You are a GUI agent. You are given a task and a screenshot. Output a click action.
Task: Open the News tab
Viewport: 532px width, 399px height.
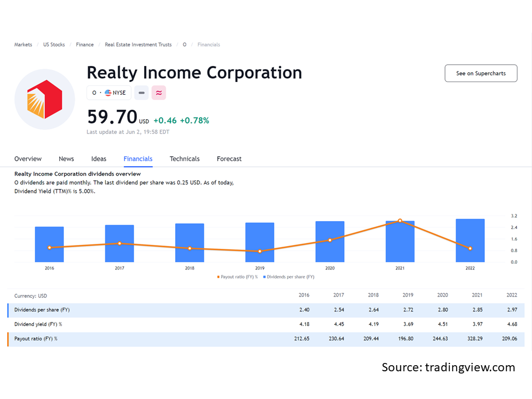coord(66,159)
